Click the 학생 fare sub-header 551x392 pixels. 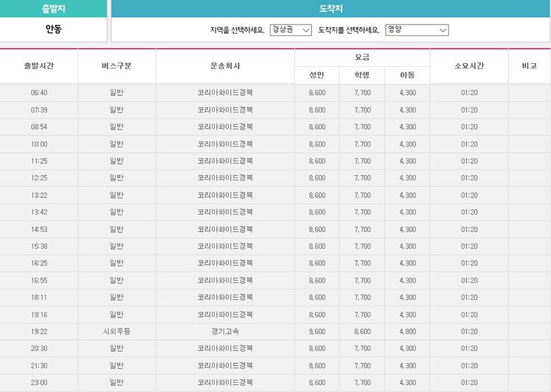tap(362, 75)
